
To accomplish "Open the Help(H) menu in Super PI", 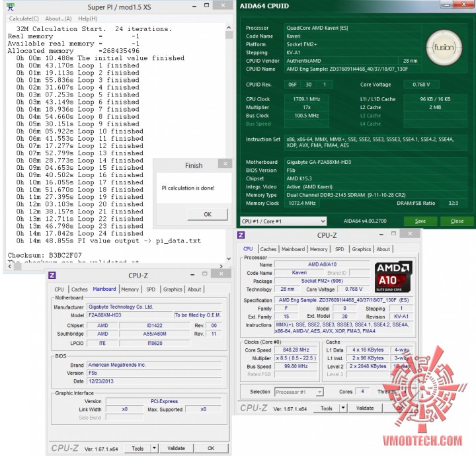I will (88, 19).
